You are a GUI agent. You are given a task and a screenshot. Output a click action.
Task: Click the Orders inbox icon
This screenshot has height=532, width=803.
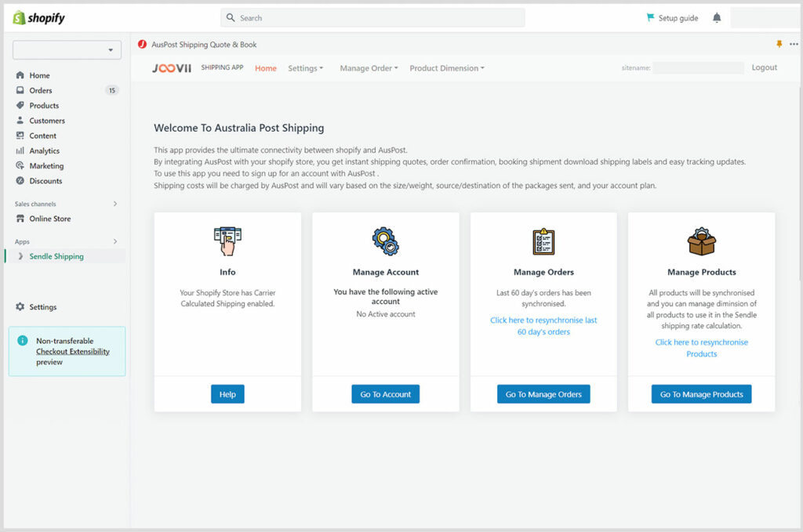pos(20,90)
